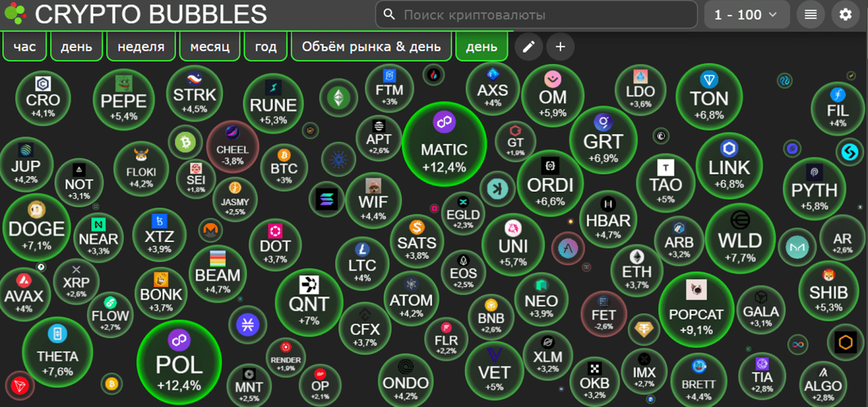Open the red CHEEL -3,8% bubble
This screenshot has width=868, height=407.
[232, 147]
